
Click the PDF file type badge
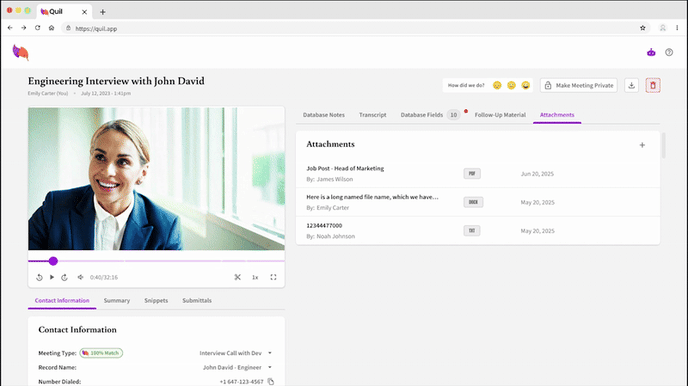click(472, 174)
